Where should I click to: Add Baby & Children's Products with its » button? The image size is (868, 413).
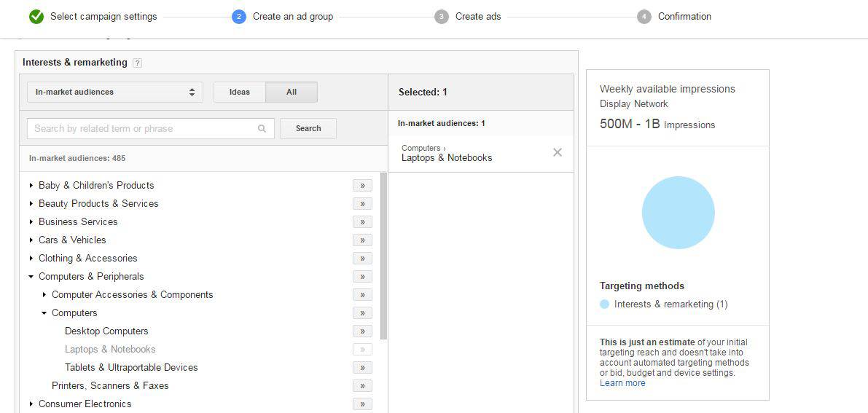click(362, 186)
